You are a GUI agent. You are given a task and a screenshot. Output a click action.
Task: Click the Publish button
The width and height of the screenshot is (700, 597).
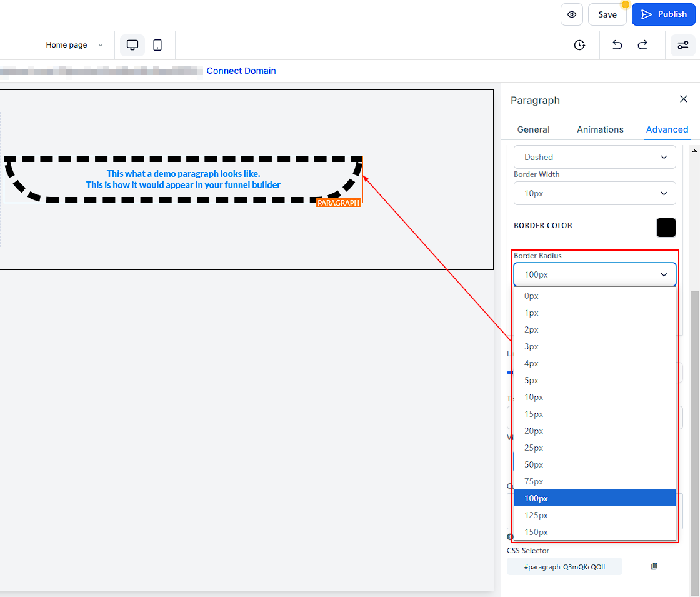[x=663, y=14]
